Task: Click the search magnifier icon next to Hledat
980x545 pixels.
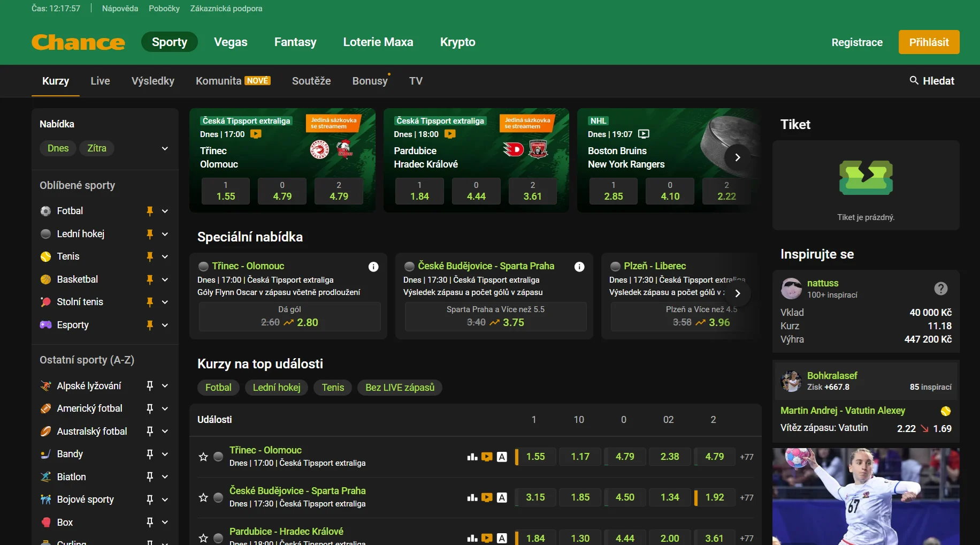Action: point(914,80)
